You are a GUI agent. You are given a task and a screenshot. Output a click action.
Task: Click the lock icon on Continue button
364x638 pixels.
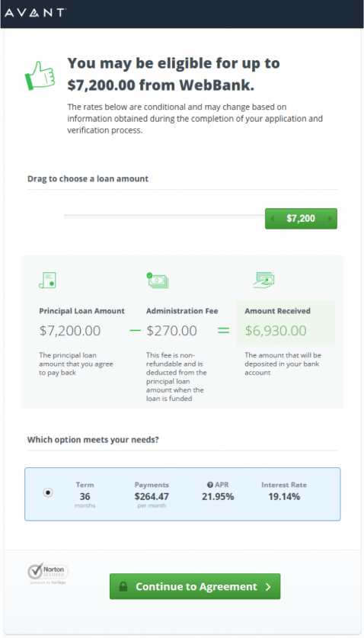point(123,586)
